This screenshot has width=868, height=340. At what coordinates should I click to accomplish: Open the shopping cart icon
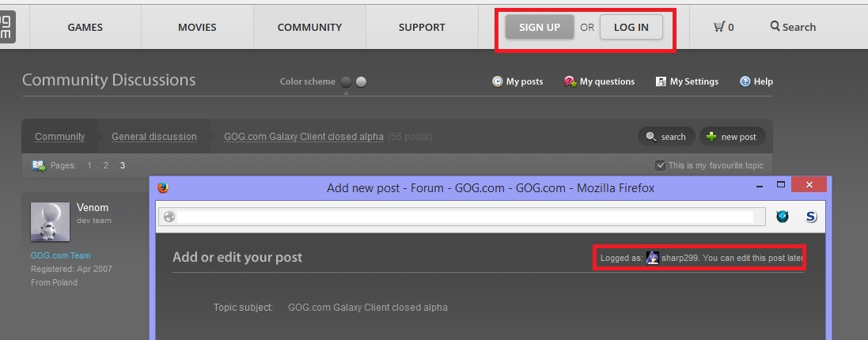pyautogui.click(x=720, y=27)
